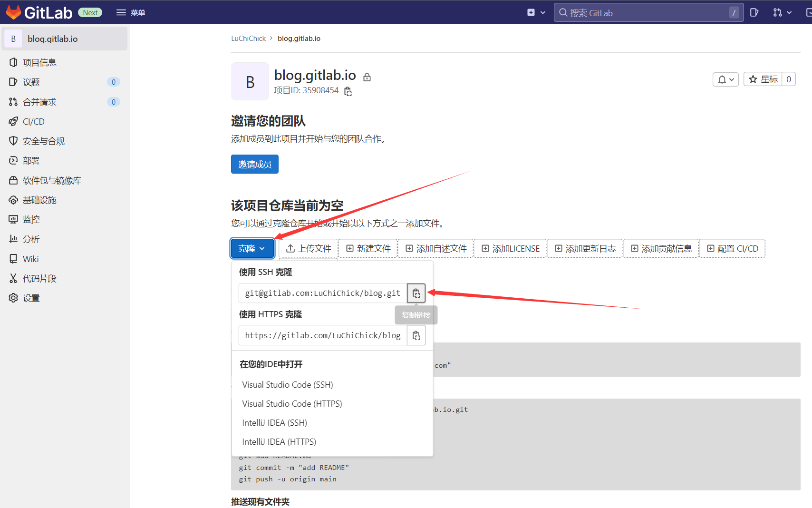
Task: Click the 星标 star button
Action: [764, 79]
